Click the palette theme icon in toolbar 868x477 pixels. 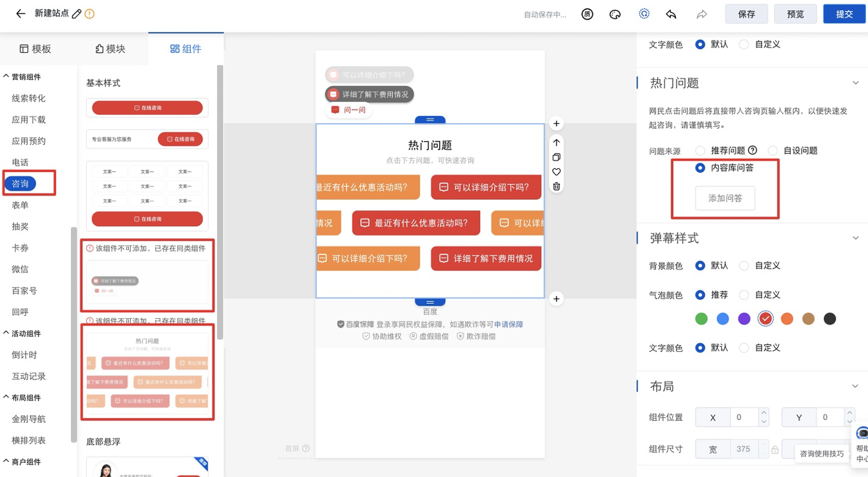coord(615,14)
